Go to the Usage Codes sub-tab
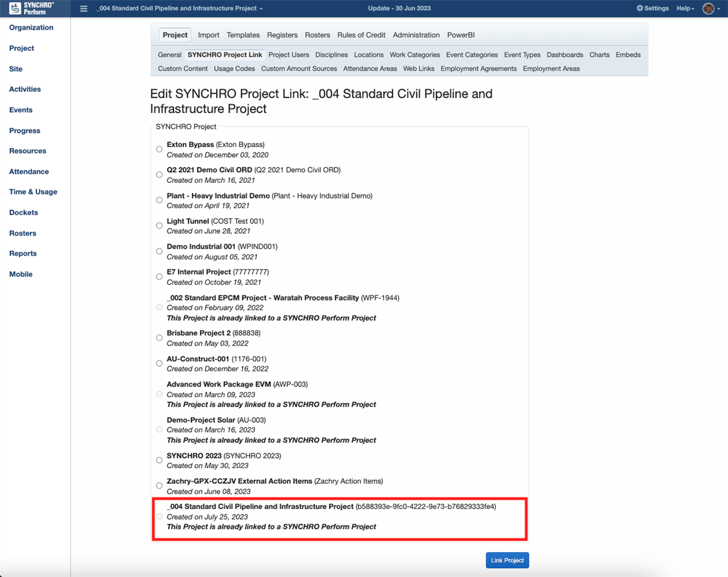 click(x=234, y=69)
